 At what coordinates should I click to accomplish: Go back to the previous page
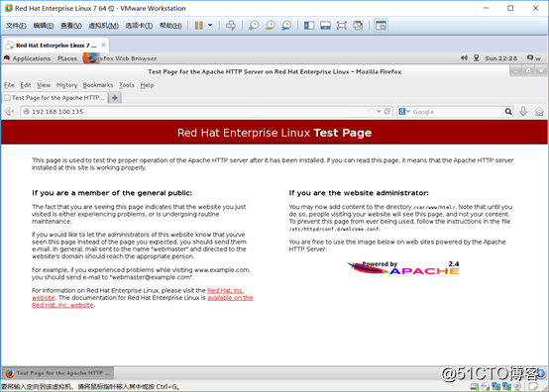[x=10, y=112]
